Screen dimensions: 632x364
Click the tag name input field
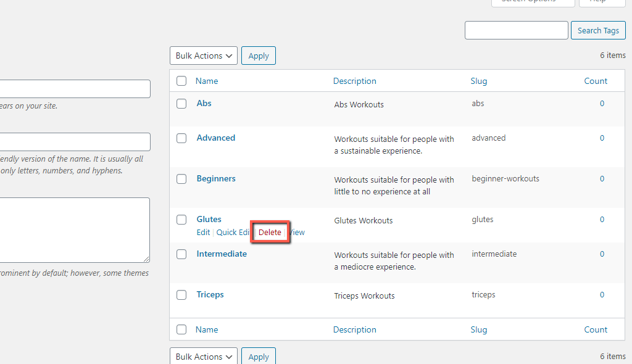(x=75, y=89)
